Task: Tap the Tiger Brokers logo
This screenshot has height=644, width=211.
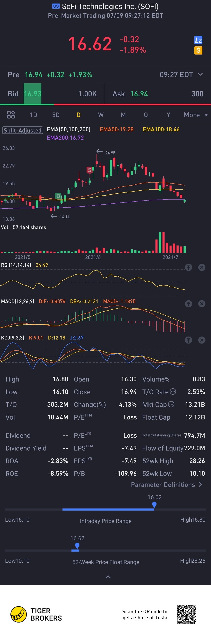Action: (36, 614)
